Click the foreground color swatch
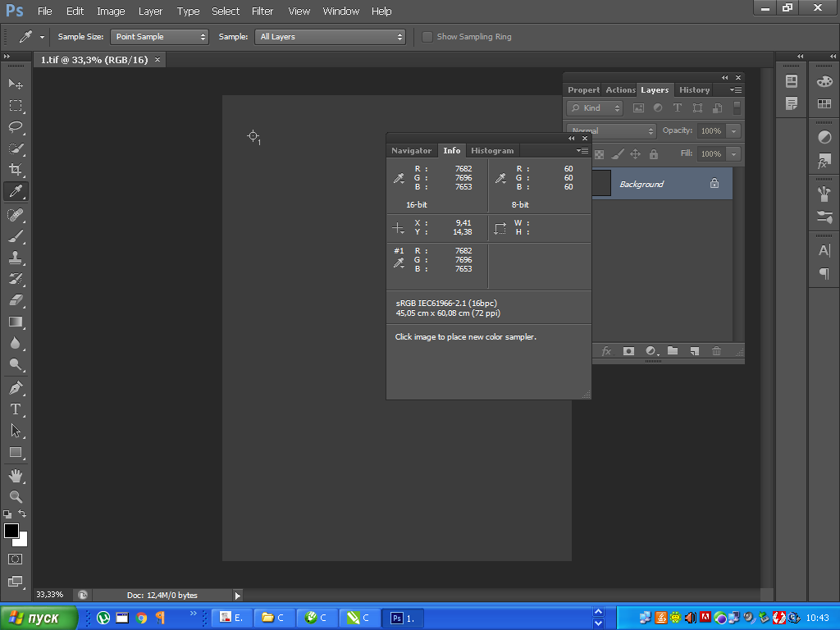The width and height of the screenshot is (840, 630). [x=11, y=531]
